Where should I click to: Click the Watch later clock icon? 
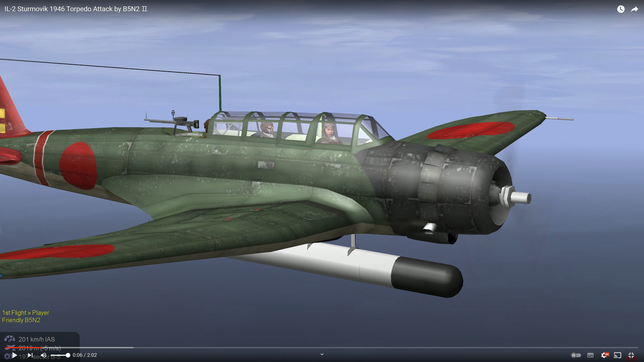(x=621, y=9)
